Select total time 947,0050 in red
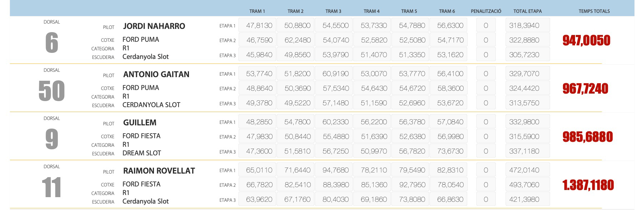 pos(586,40)
